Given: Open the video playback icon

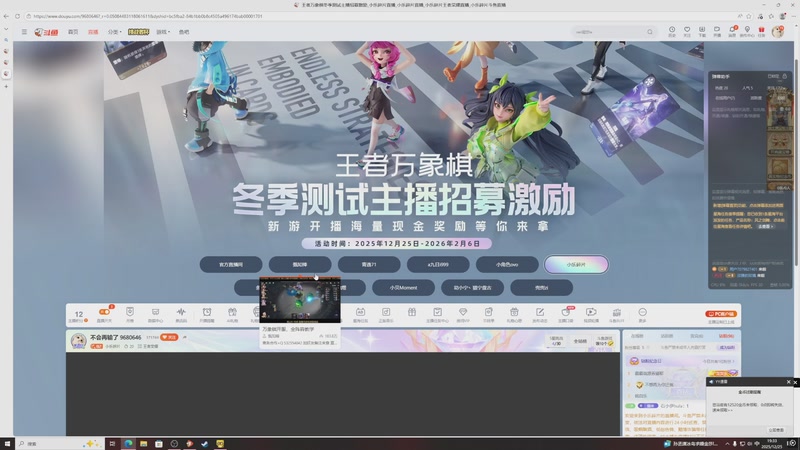Looking at the screenshot, I should (x=591, y=314).
